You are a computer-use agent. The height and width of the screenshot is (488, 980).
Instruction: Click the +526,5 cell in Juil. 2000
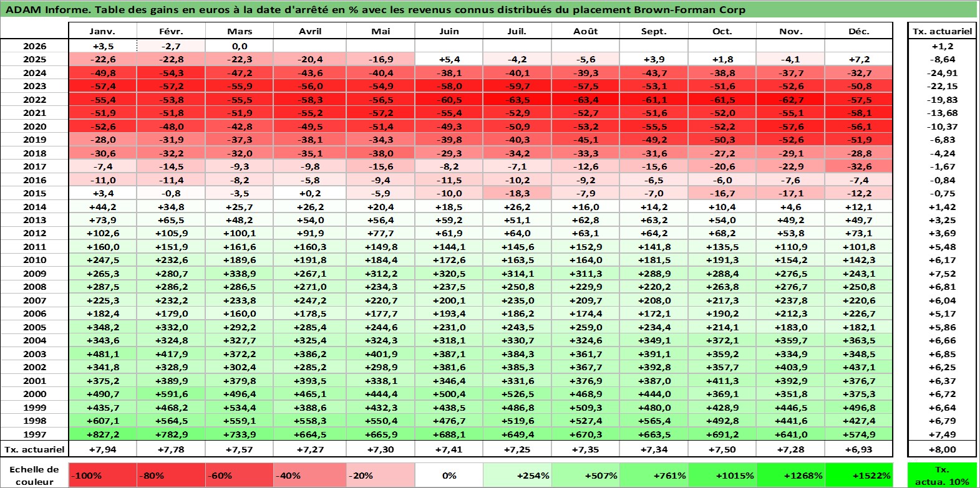(x=517, y=394)
